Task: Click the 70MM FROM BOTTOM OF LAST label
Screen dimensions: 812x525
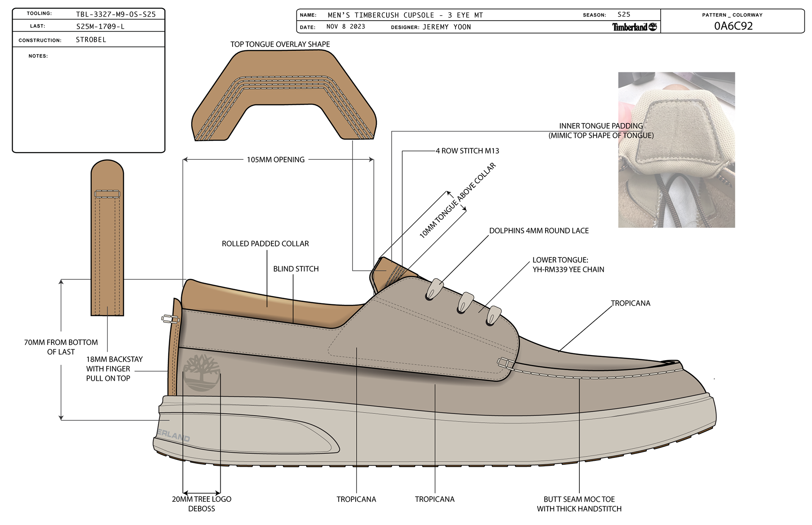Action: point(61,347)
